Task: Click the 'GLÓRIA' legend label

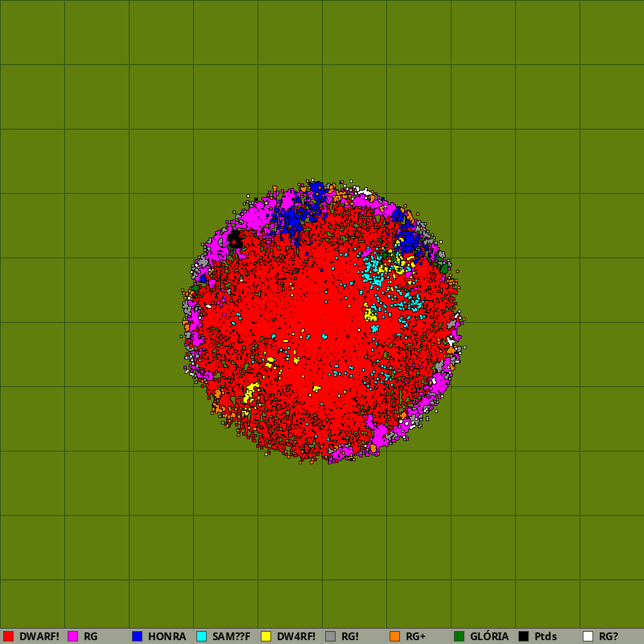Action: point(489,636)
